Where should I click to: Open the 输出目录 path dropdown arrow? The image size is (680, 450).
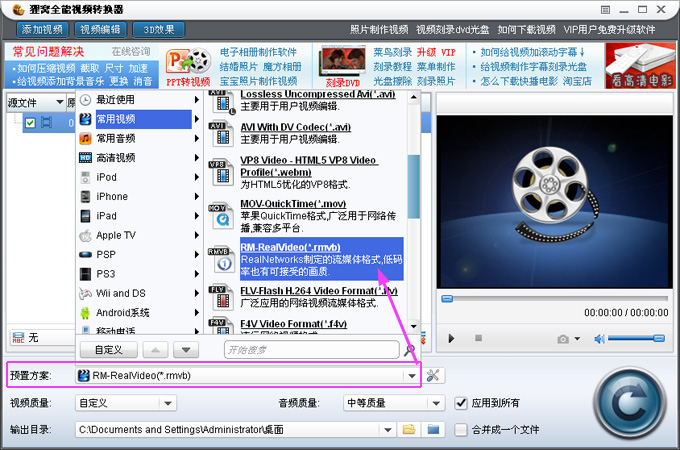pos(388,430)
